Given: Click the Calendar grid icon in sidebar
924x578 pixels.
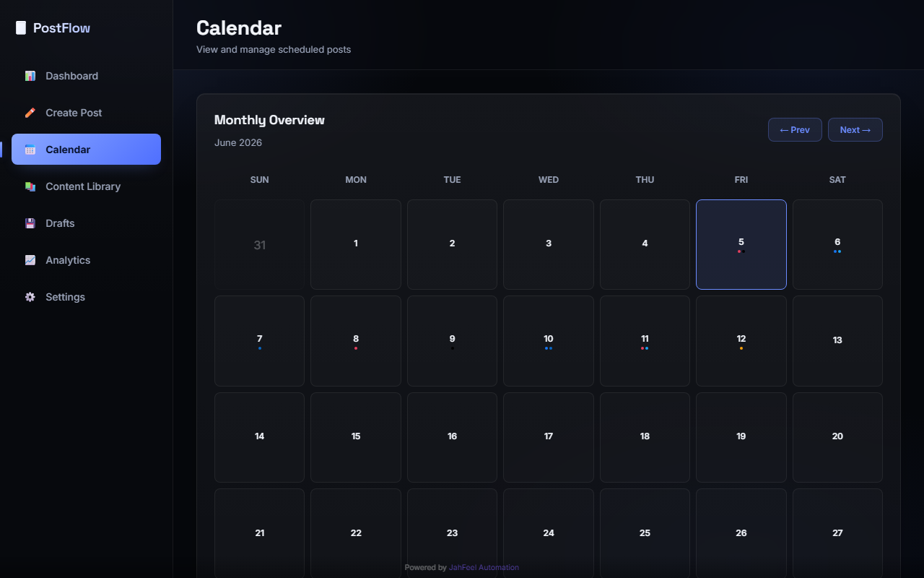Looking at the screenshot, I should click(x=30, y=150).
